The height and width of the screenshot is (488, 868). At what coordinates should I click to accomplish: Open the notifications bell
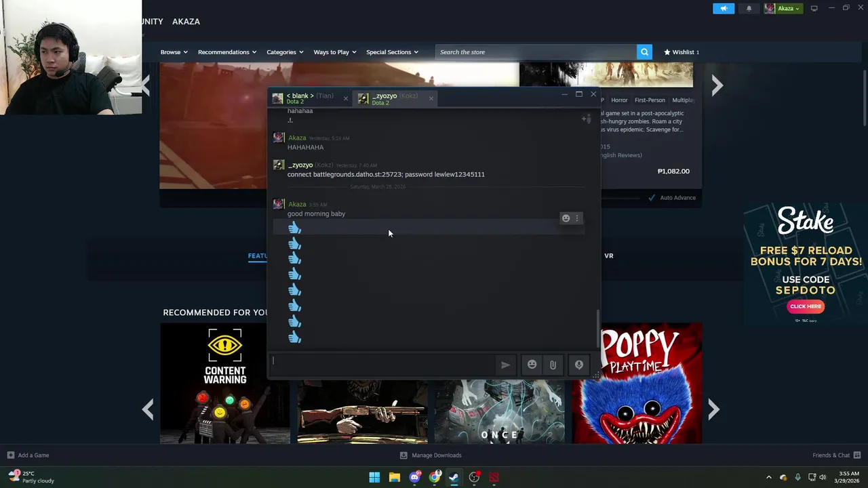(749, 8)
